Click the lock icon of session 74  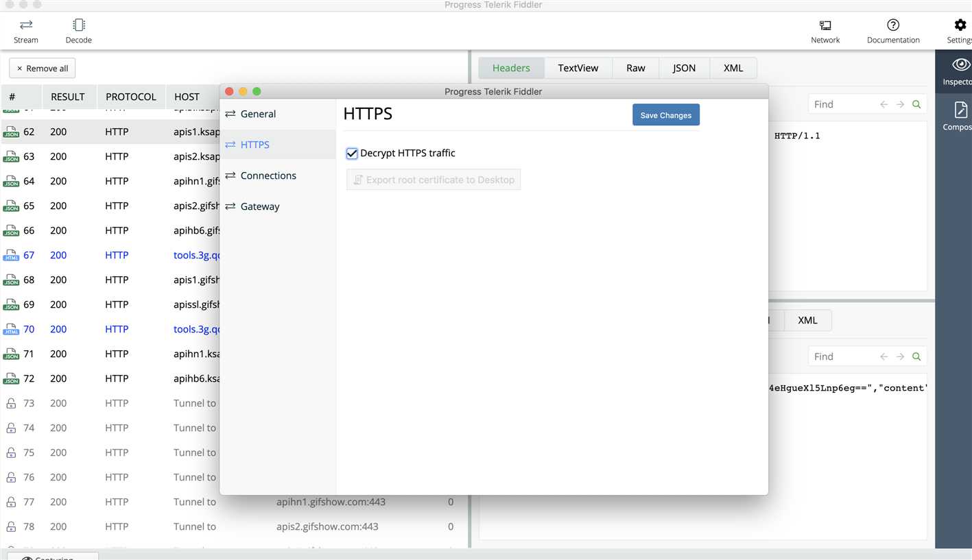point(11,428)
